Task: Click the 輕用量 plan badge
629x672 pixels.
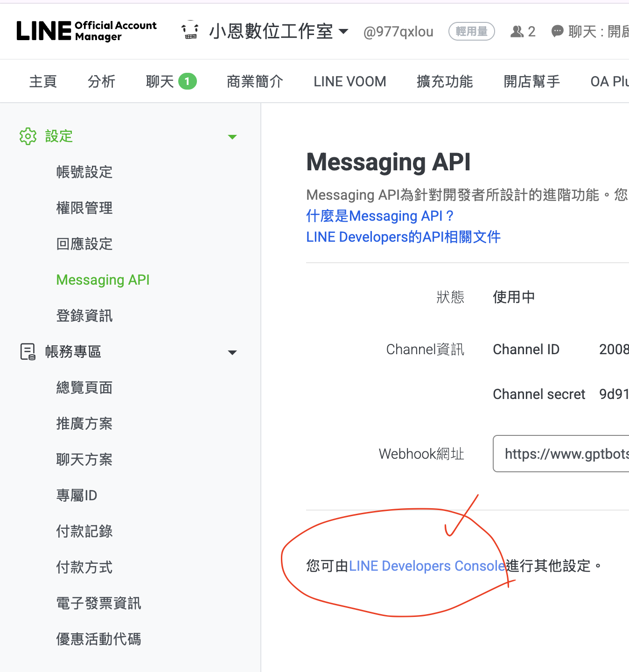Action: [x=471, y=31]
